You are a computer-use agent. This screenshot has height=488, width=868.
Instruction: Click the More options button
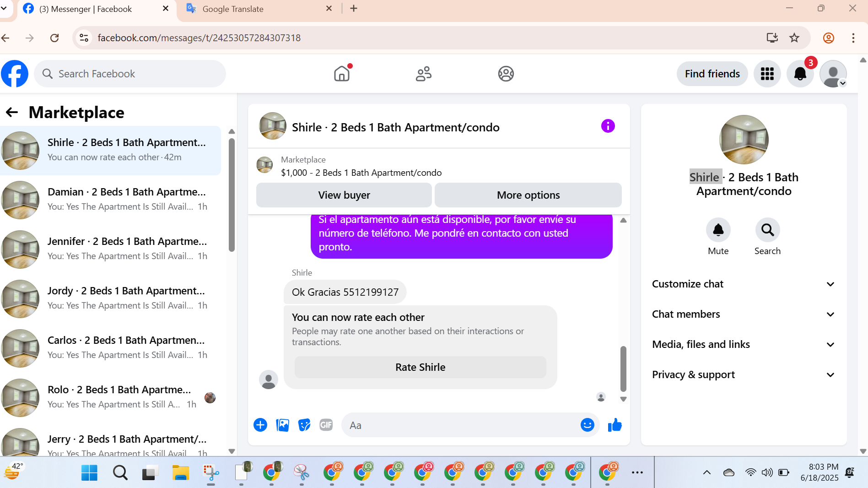pos(528,195)
